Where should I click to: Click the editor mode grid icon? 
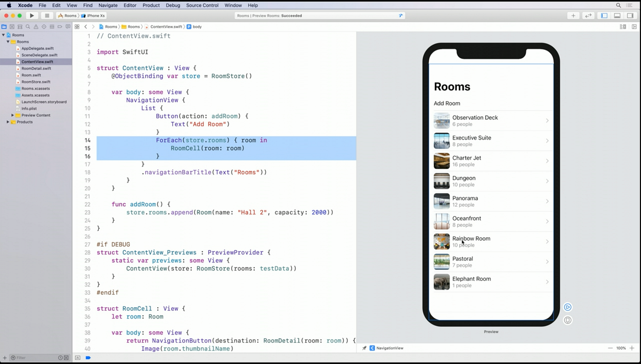(x=77, y=27)
